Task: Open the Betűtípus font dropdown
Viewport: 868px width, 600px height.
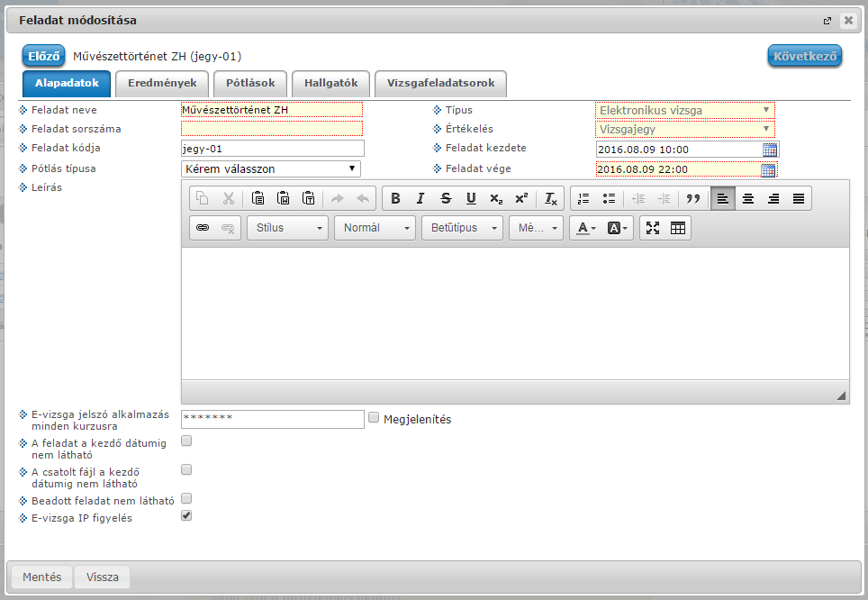Action: click(462, 228)
